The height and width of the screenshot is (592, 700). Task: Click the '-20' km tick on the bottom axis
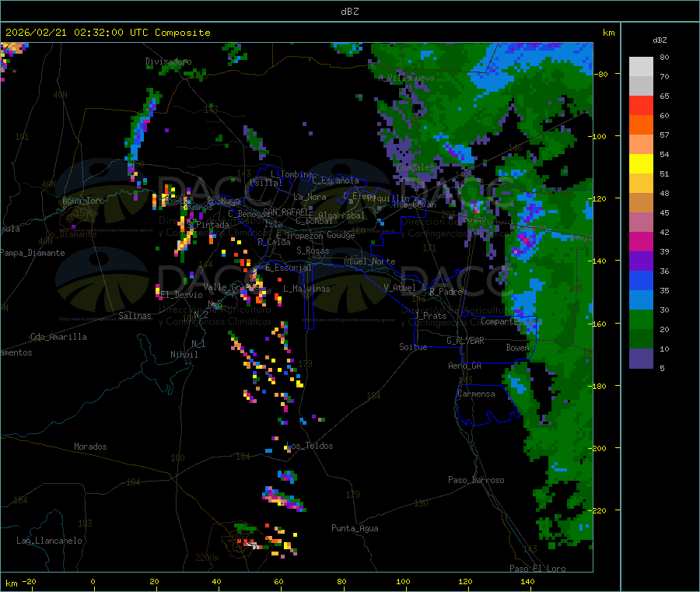pos(29,581)
